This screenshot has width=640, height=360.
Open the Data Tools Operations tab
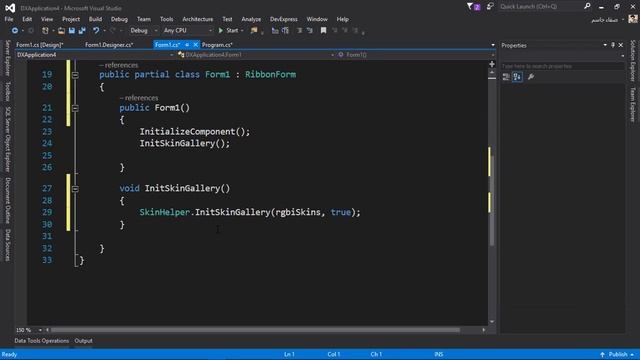pyautogui.click(x=42, y=341)
